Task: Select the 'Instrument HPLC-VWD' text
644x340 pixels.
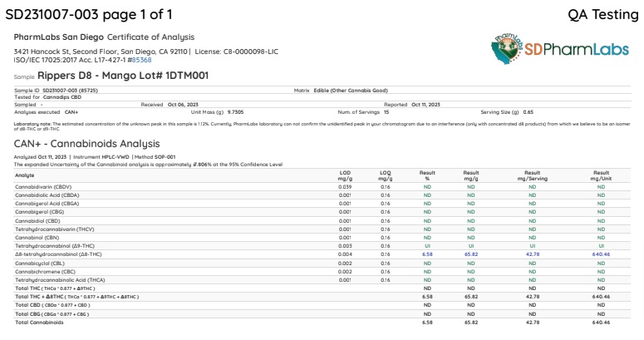Action: click(101, 157)
